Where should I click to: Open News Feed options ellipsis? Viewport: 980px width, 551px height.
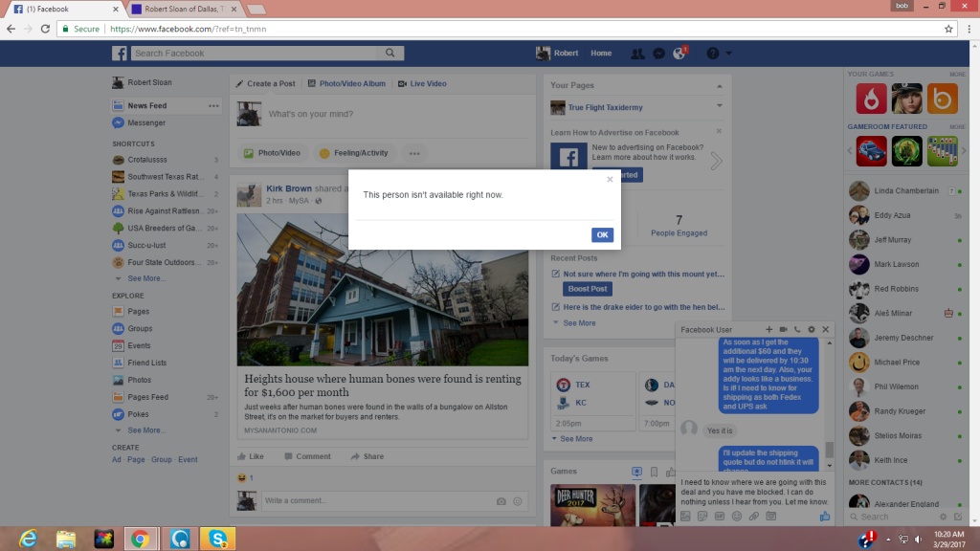(213, 105)
